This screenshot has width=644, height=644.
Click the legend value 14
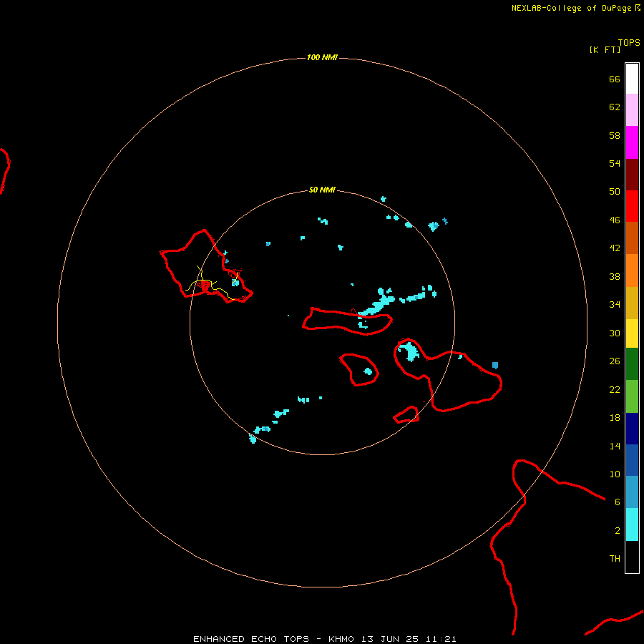click(615, 446)
